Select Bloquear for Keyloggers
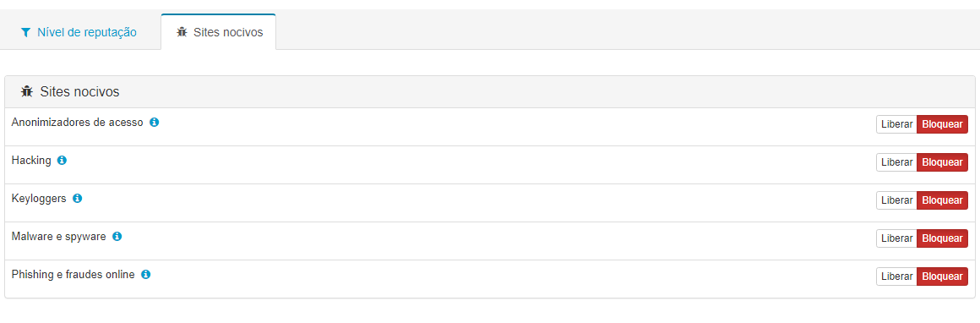 (x=943, y=200)
